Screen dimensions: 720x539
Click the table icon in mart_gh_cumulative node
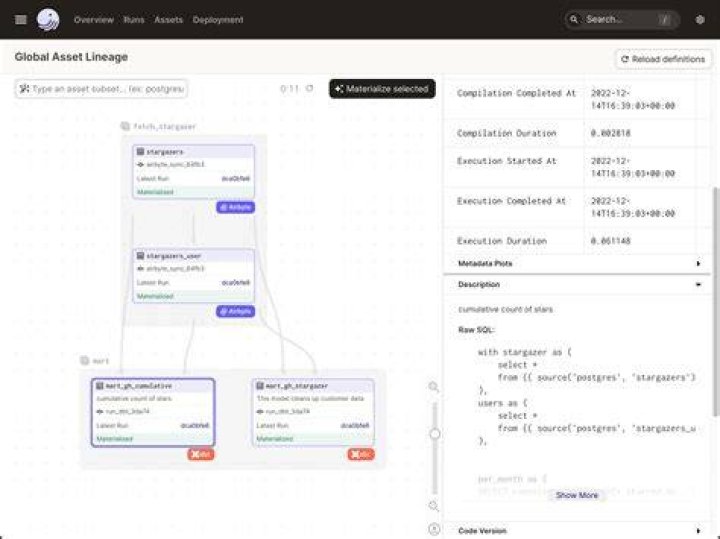[100, 386]
